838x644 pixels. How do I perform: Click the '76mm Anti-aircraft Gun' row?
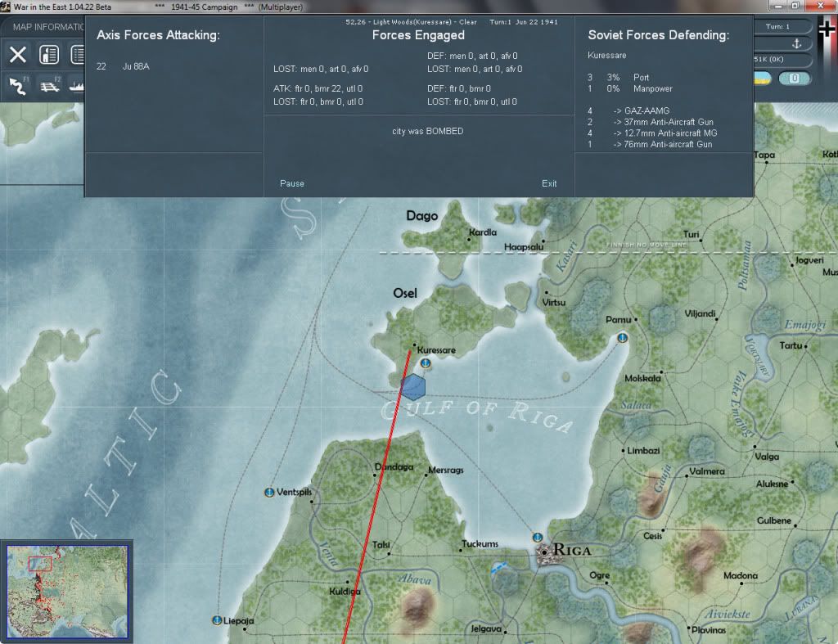click(x=649, y=144)
